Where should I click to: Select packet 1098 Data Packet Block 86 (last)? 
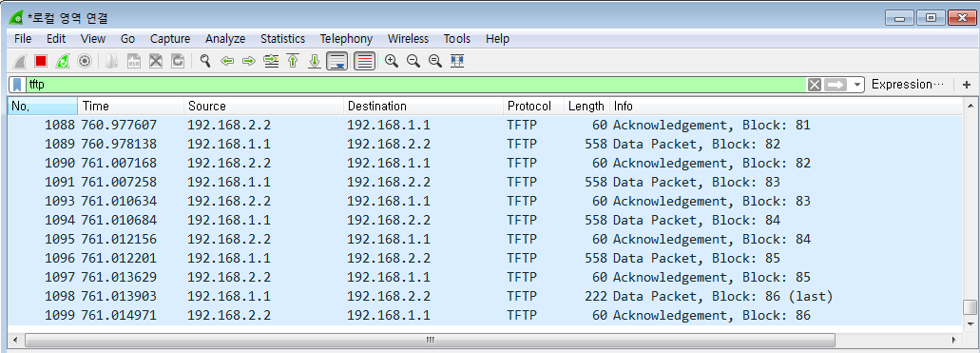[485, 296]
